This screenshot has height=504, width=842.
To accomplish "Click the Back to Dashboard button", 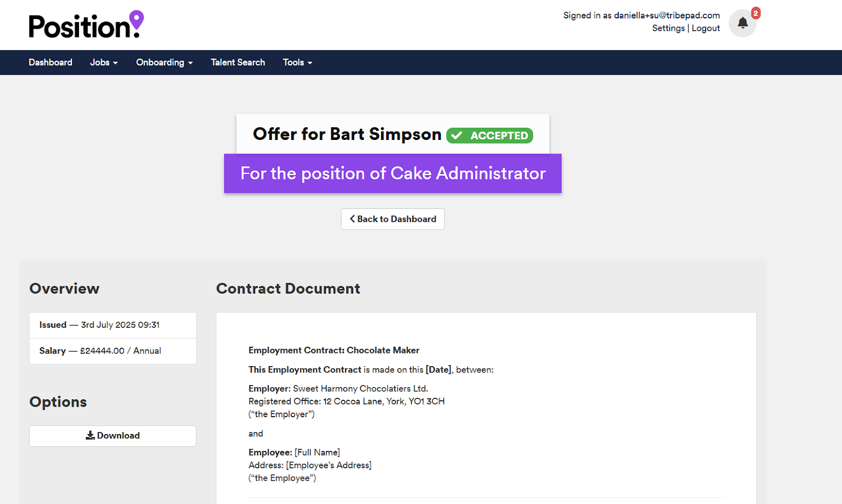I will [393, 219].
